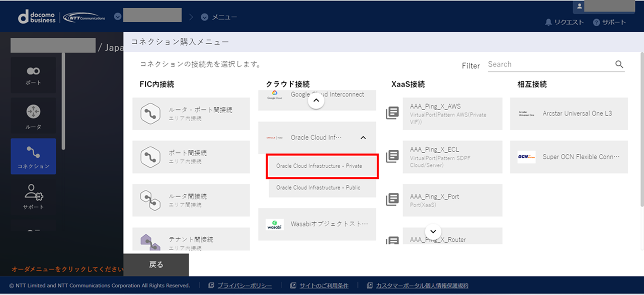Image resolution: width=644 pixels, height=295 pixels.
Task: Open the プライバシーポリシー link
Action: 245,285
